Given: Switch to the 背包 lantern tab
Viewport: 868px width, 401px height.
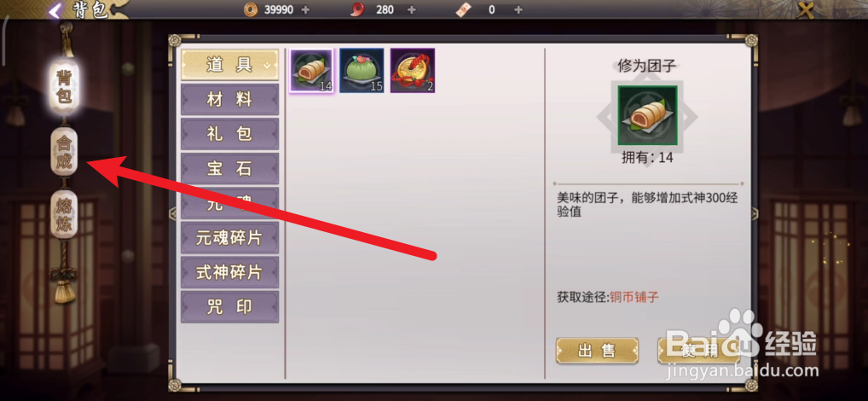Looking at the screenshot, I should point(64,88).
